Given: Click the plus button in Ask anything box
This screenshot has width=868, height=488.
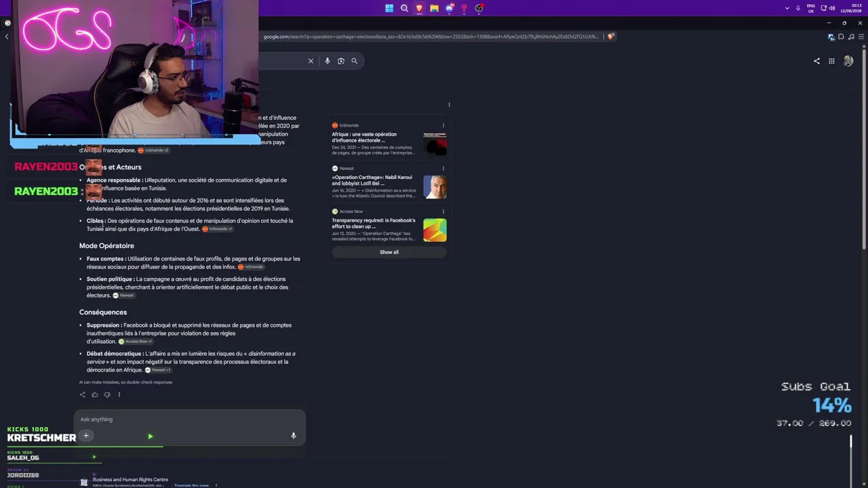Looking at the screenshot, I should click(86, 436).
